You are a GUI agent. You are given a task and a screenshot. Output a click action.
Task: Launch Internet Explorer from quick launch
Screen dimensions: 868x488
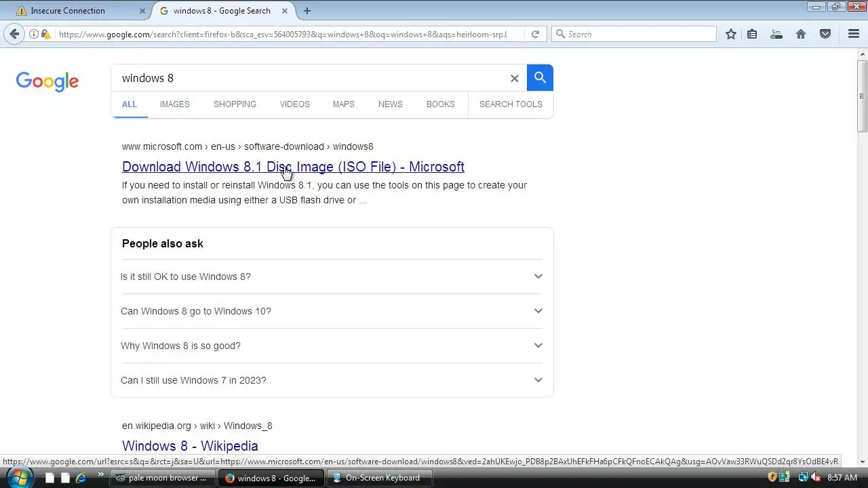click(81, 478)
